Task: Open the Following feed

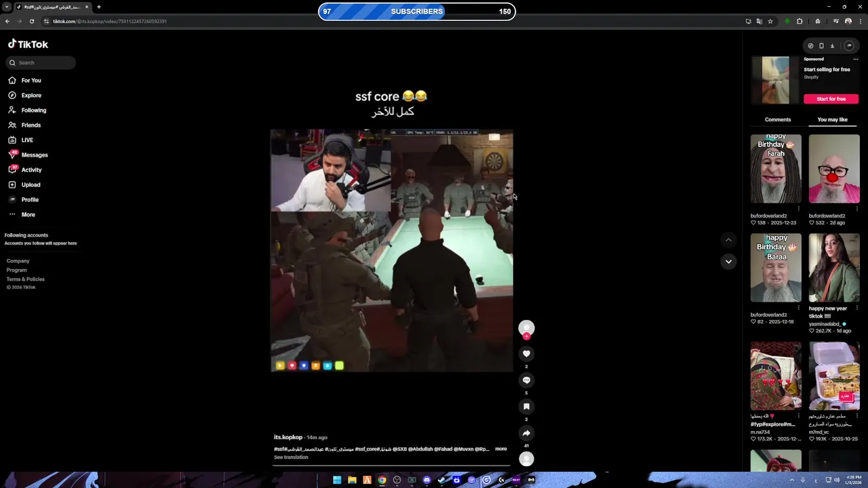Action: (27, 110)
